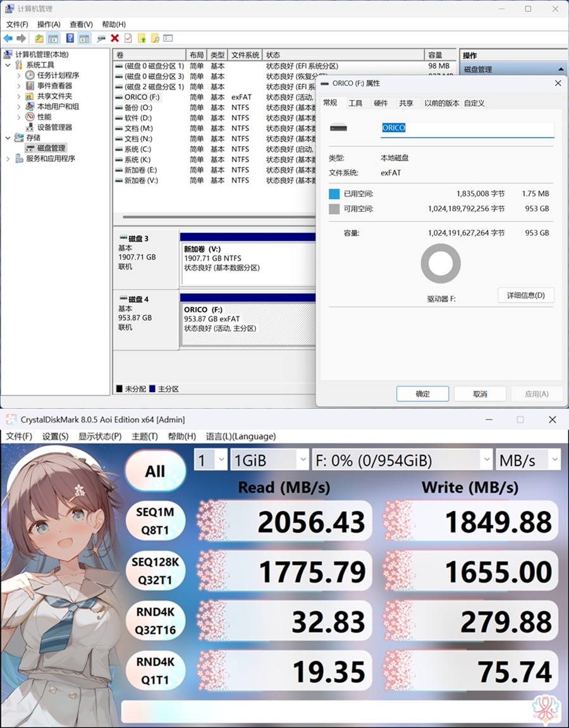
Task: Expand the 事件查看器 tree node
Action: point(19,86)
